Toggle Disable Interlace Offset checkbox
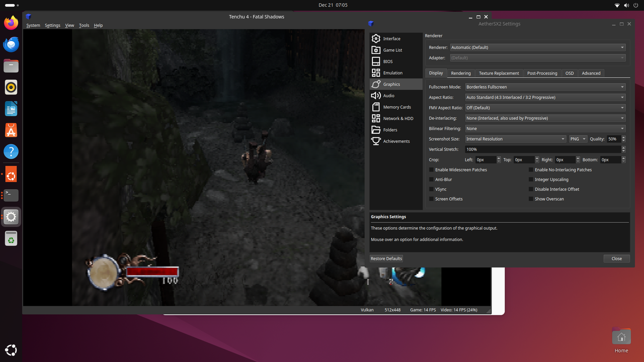Image resolution: width=644 pixels, height=362 pixels. click(x=531, y=190)
